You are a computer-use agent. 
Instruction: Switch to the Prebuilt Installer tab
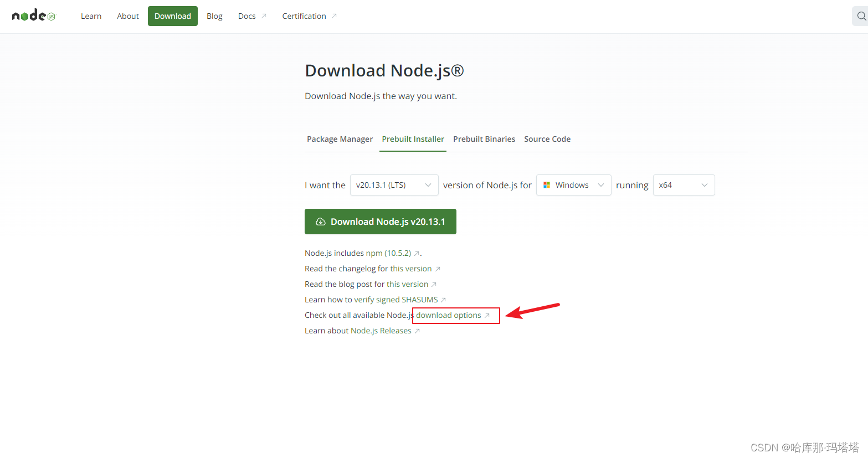pyautogui.click(x=413, y=139)
